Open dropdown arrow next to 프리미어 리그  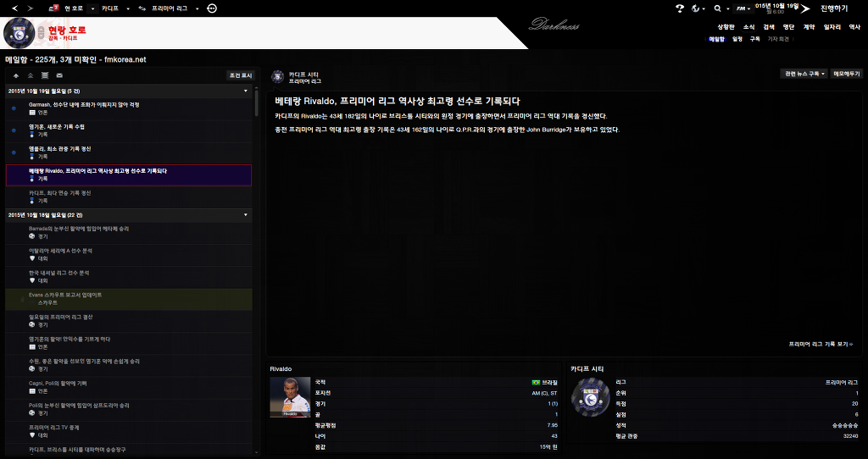[197, 8]
